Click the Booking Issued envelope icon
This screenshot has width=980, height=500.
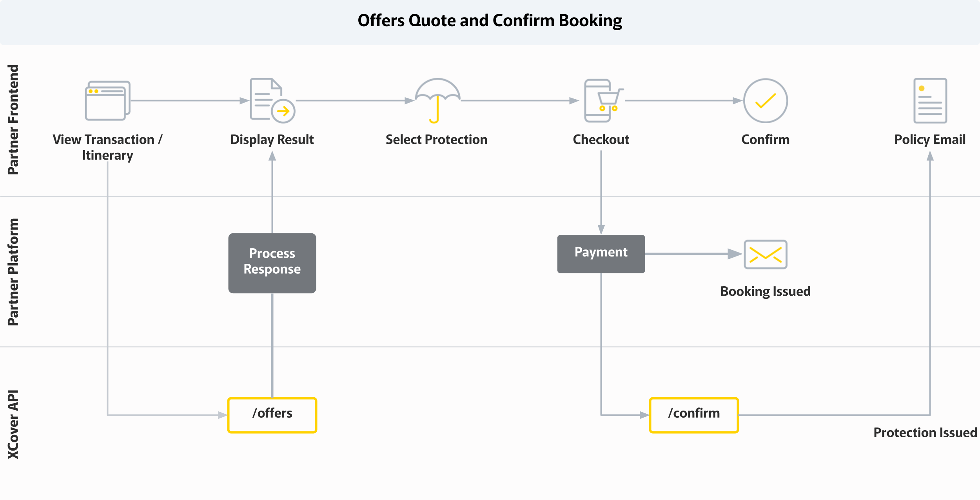pos(765,255)
